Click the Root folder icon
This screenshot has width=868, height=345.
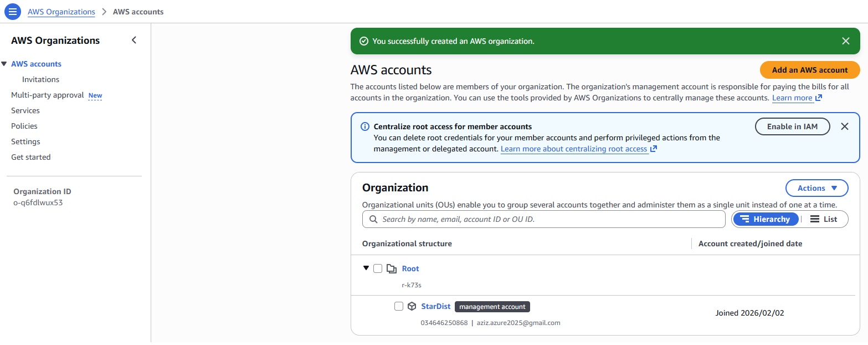pos(392,269)
